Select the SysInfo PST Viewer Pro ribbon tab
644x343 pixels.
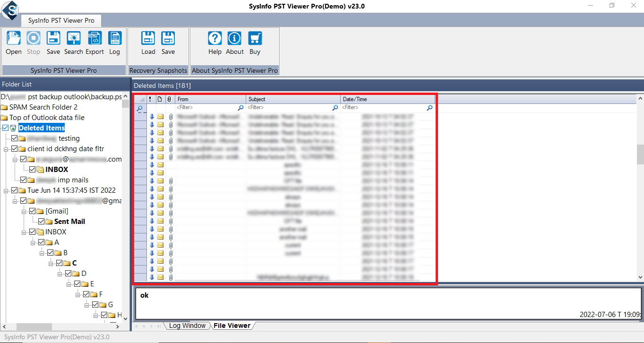[61, 20]
